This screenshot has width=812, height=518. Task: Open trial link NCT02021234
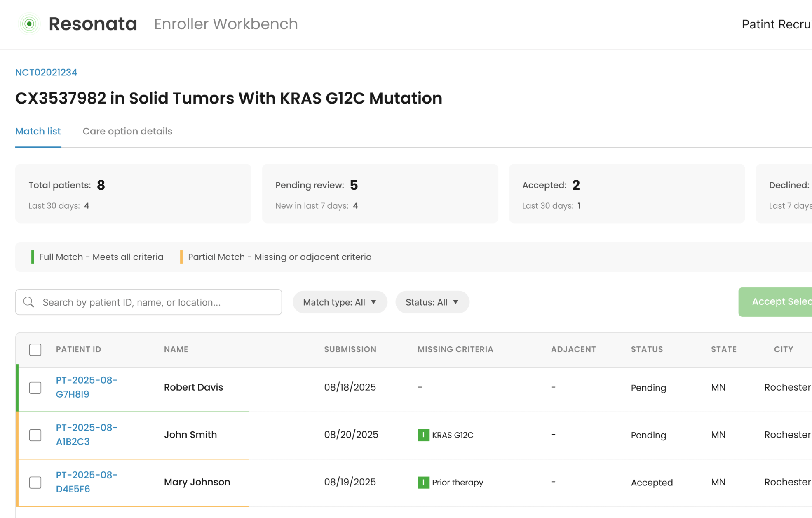[46, 72]
